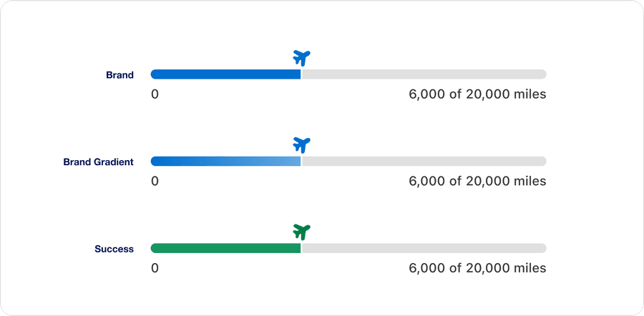Click the green airplane icon above Success bar

(x=302, y=232)
